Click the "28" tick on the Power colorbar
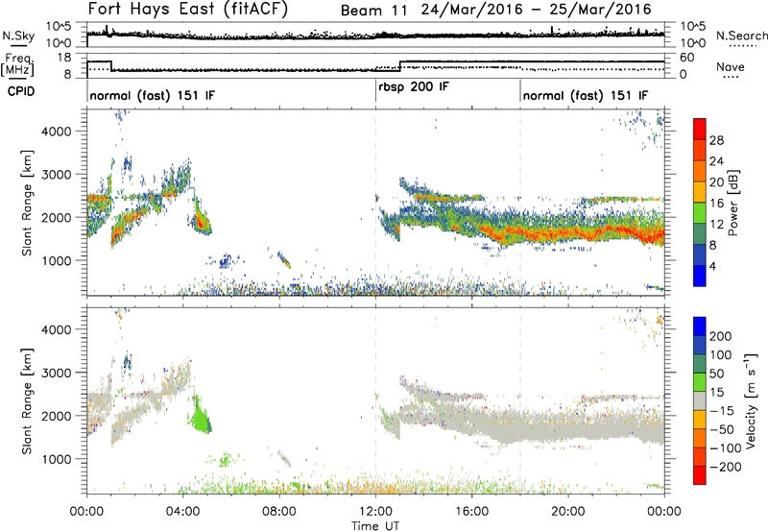768x532 pixels. [716, 140]
